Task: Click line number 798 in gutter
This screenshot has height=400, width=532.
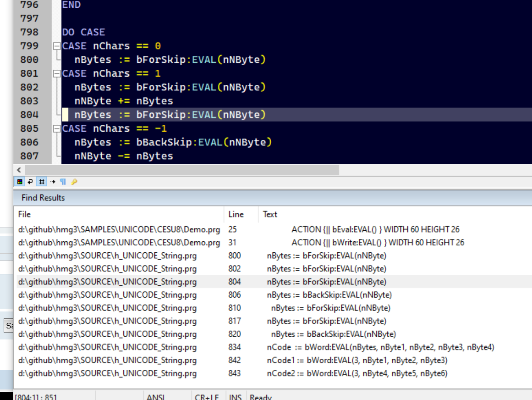Action: 29,32
